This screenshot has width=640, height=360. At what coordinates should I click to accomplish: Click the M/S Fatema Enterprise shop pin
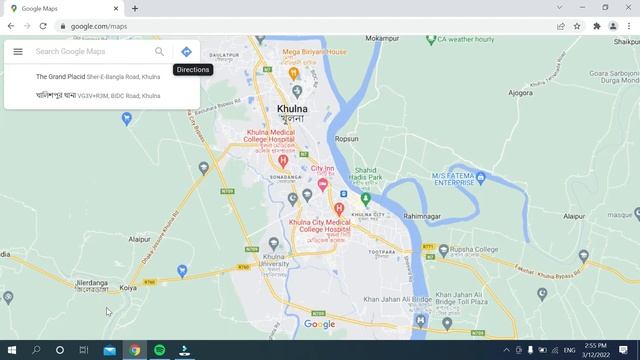pos(480,178)
